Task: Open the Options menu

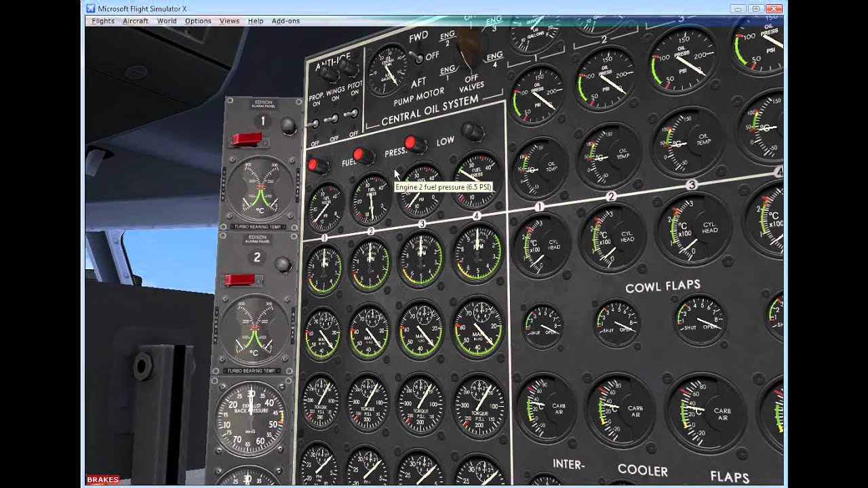Action: point(198,21)
